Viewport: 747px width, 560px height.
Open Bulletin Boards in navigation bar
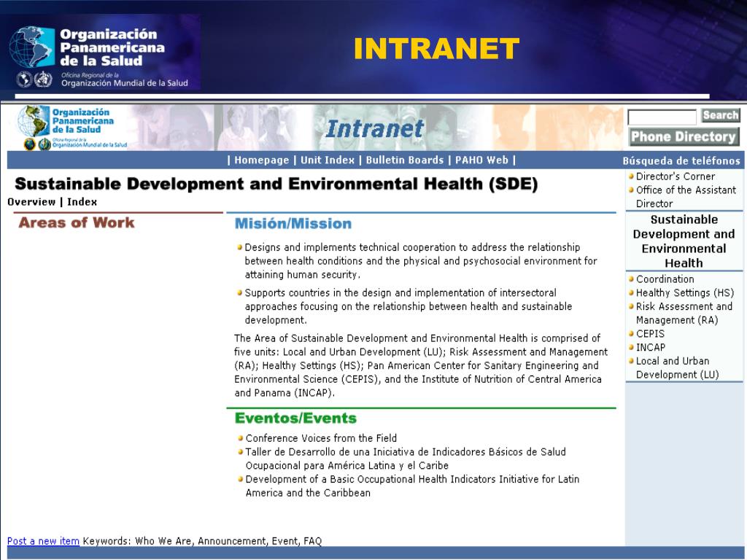pos(404,160)
